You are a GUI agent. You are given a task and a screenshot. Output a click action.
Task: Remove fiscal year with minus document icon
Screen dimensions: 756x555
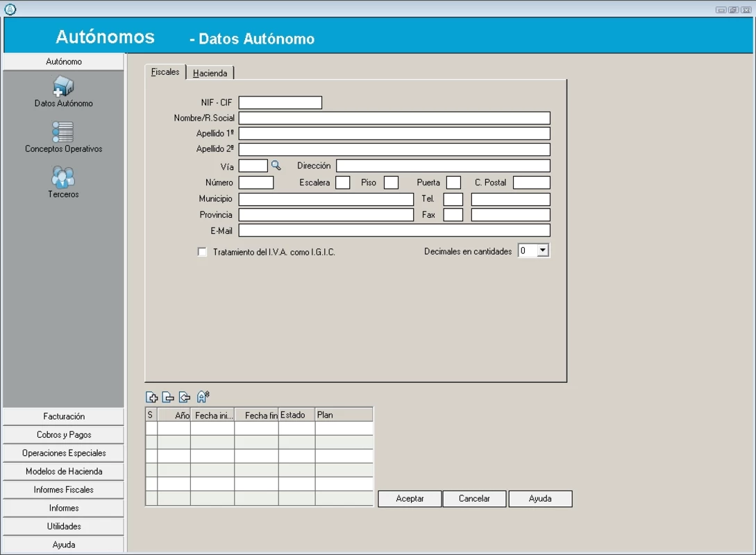168,397
